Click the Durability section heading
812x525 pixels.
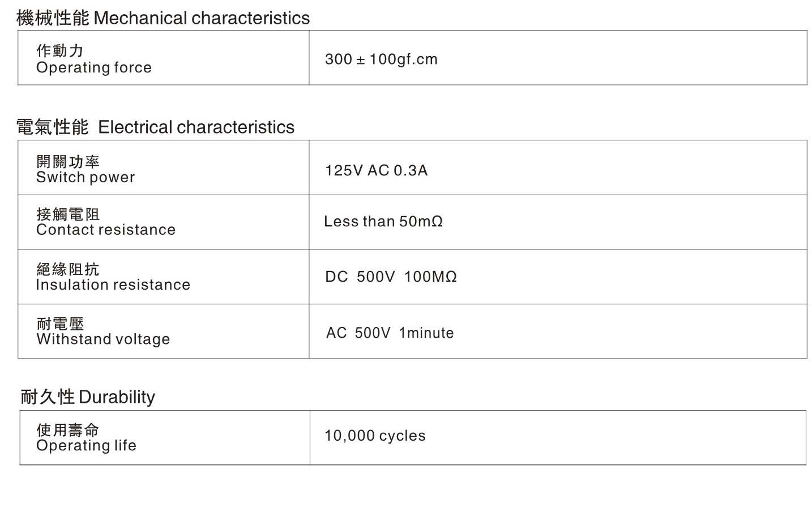(x=88, y=397)
